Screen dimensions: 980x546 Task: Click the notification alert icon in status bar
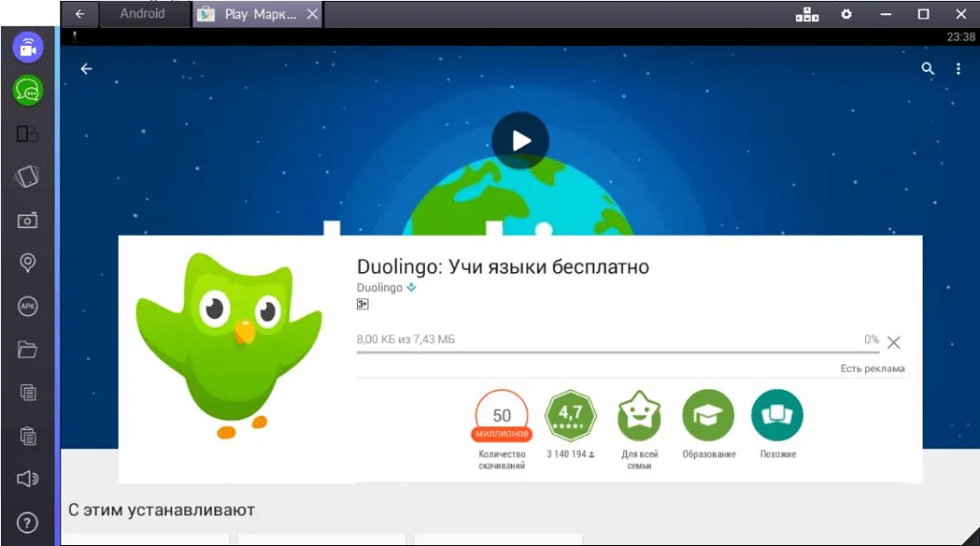point(75,36)
